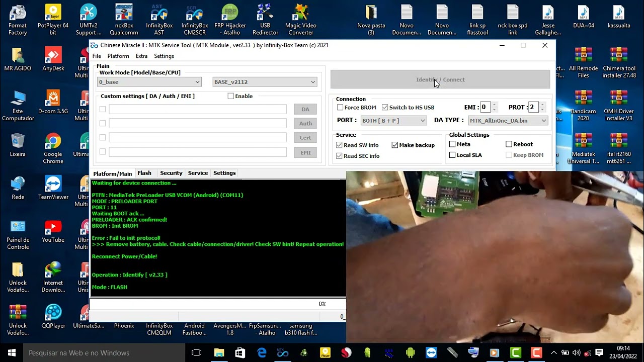The width and height of the screenshot is (644, 362).
Task: Open the kassuaita MP3 file
Action: 619,17
